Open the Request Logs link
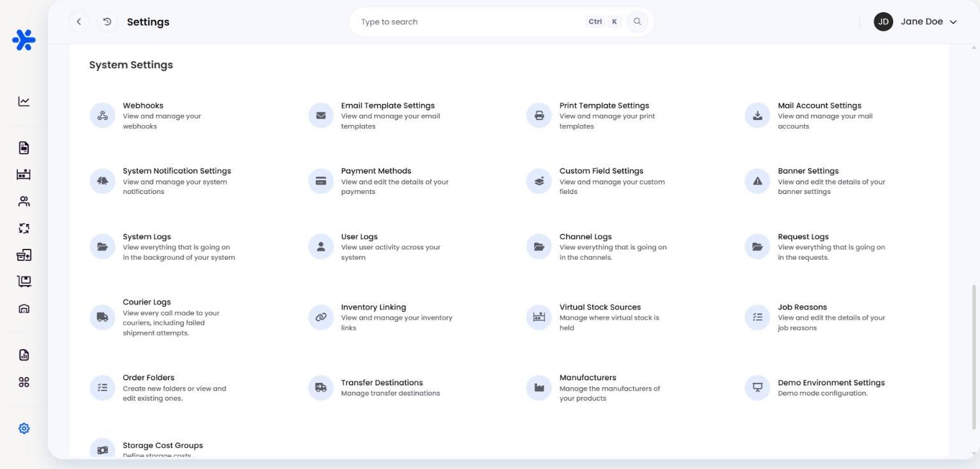Viewport: 980px width, 469px height. 803,237
